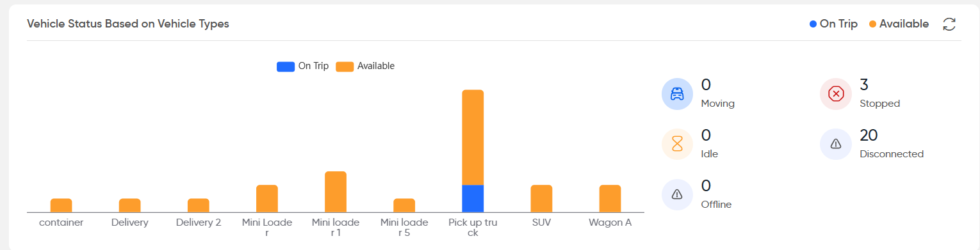Click the Pick up truck orange bar segment

[473, 137]
